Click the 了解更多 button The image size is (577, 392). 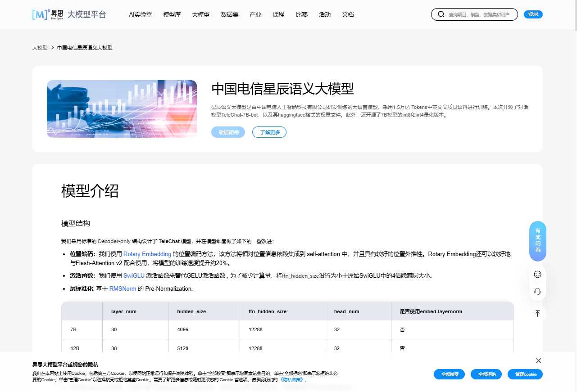(269, 132)
